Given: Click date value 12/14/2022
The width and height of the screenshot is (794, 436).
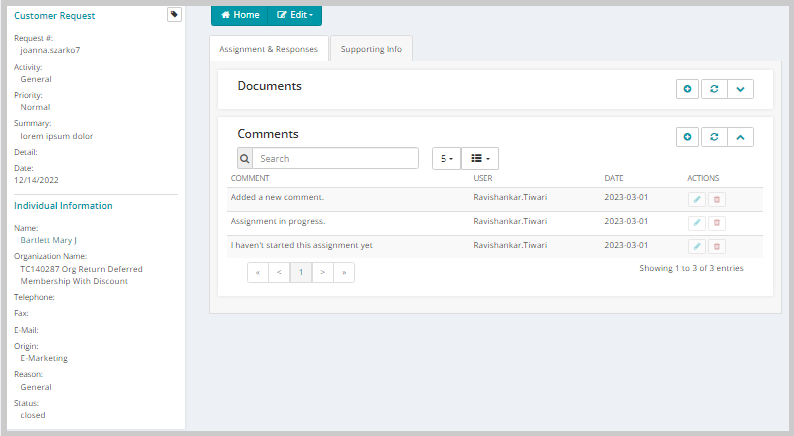Looking at the screenshot, I should [x=36, y=180].
